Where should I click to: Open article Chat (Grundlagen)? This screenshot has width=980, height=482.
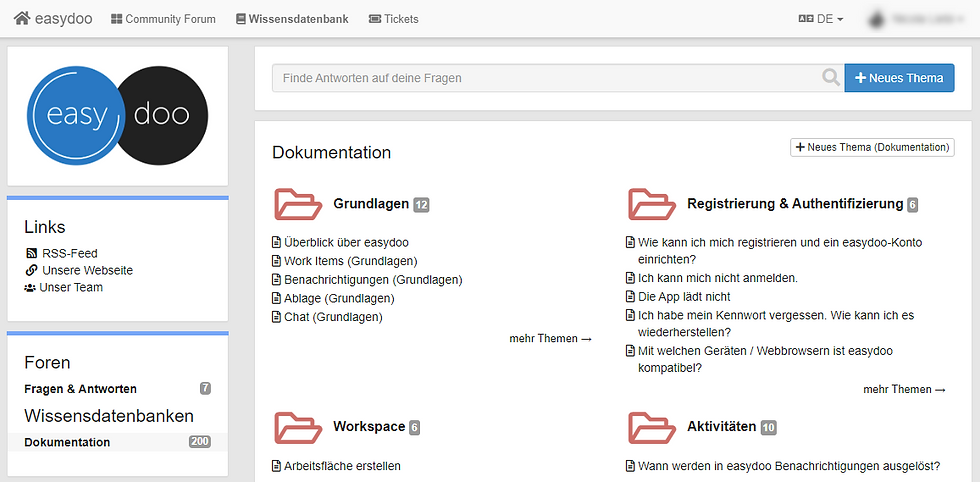click(x=333, y=317)
